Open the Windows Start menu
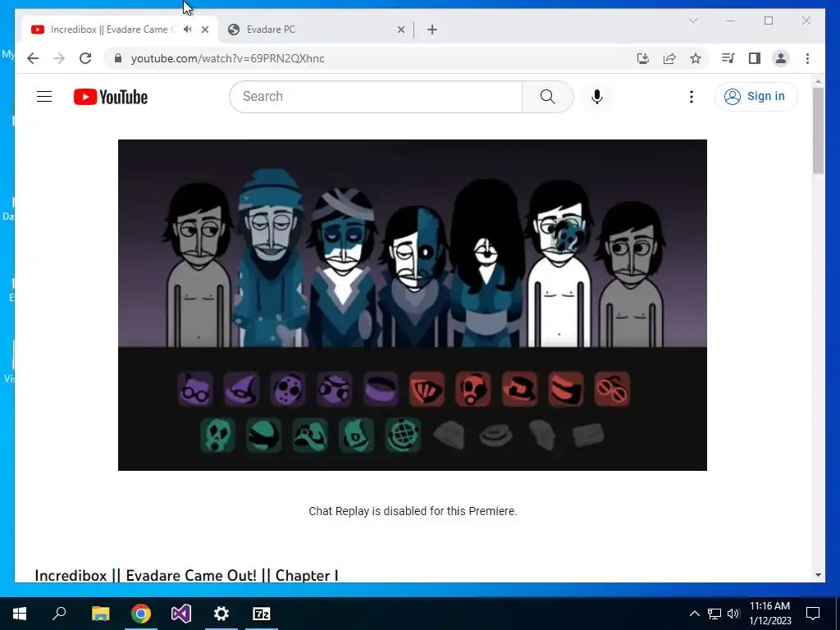The height and width of the screenshot is (630, 840). coord(20,614)
